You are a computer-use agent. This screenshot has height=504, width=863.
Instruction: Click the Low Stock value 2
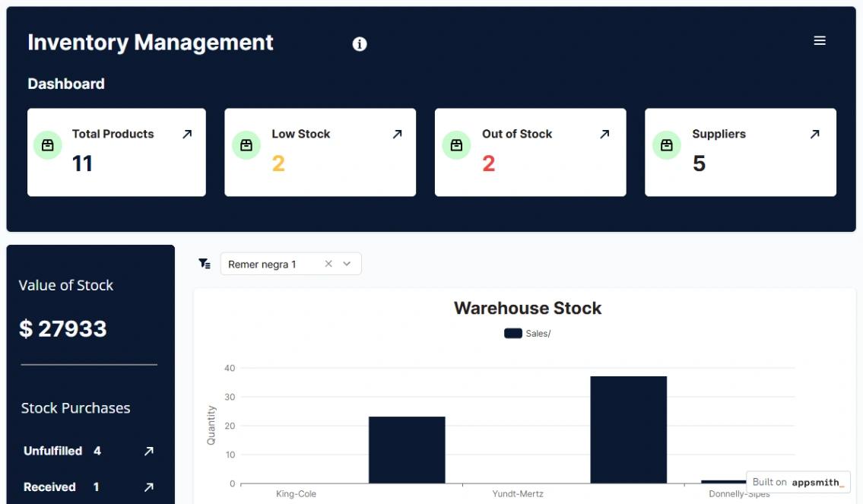click(x=278, y=163)
